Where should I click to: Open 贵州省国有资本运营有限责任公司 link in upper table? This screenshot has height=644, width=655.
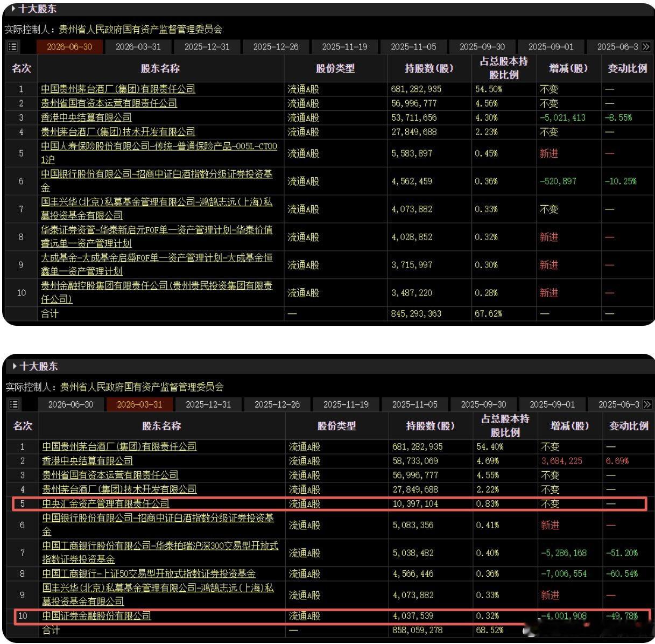109,103
